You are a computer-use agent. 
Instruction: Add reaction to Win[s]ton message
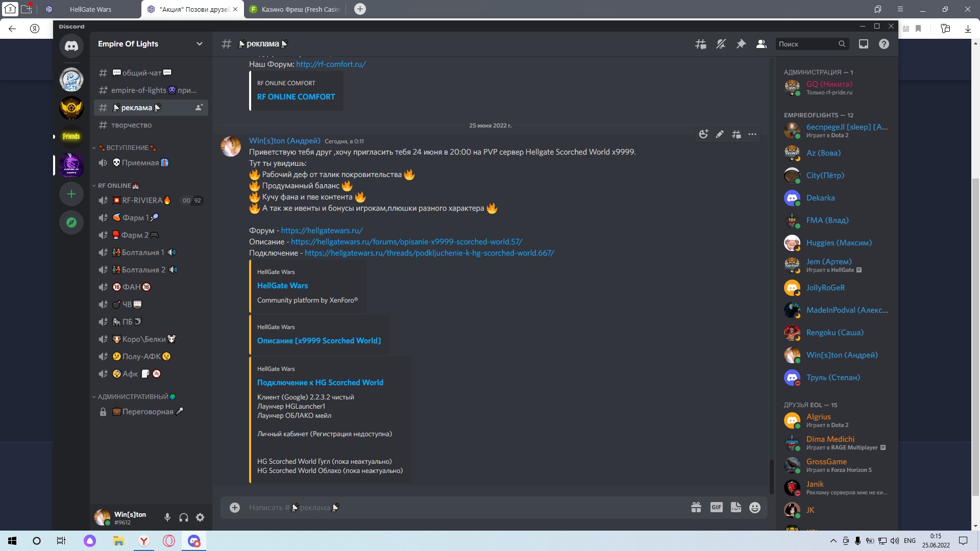coord(704,134)
